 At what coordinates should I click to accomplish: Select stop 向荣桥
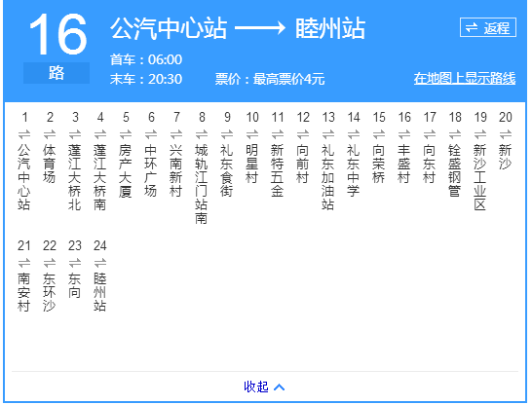(379, 164)
